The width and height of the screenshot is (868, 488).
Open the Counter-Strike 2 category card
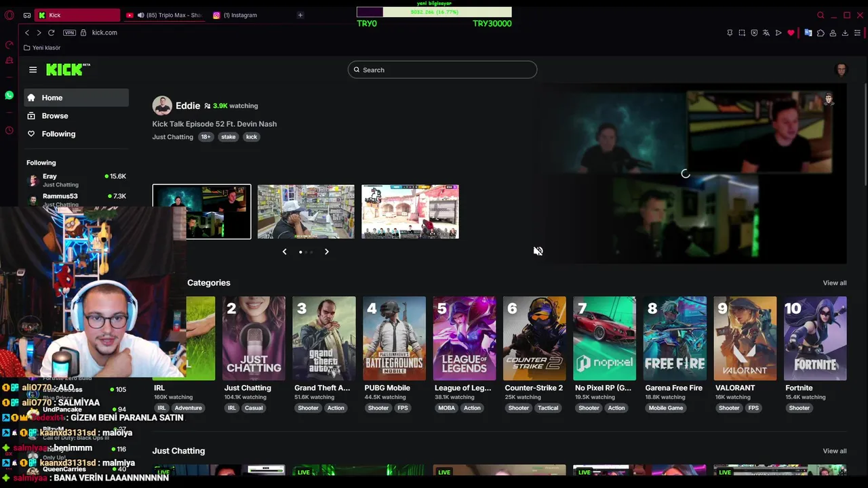click(x=534, y=338)
